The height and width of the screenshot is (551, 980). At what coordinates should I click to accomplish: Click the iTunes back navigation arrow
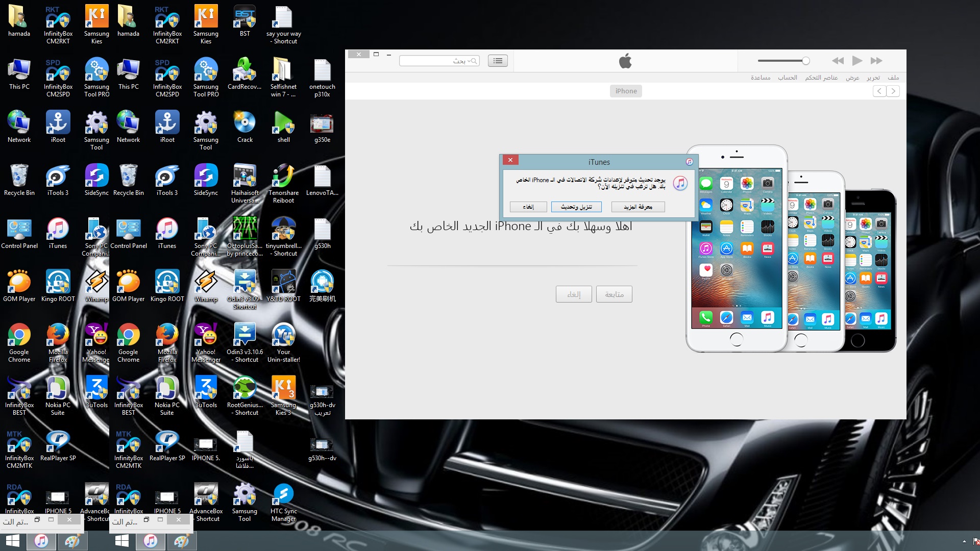879,91
